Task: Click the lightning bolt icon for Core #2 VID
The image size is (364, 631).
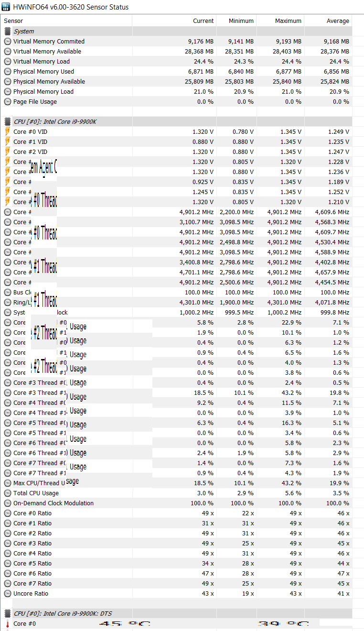Action: (8, 152)
